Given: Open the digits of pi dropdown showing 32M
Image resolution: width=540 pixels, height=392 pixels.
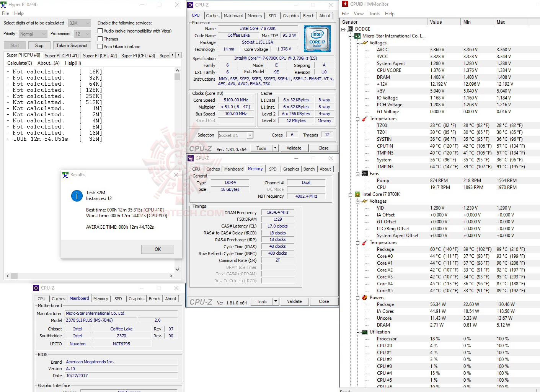Looking at the screenshot, I should [x=87, y=23].
